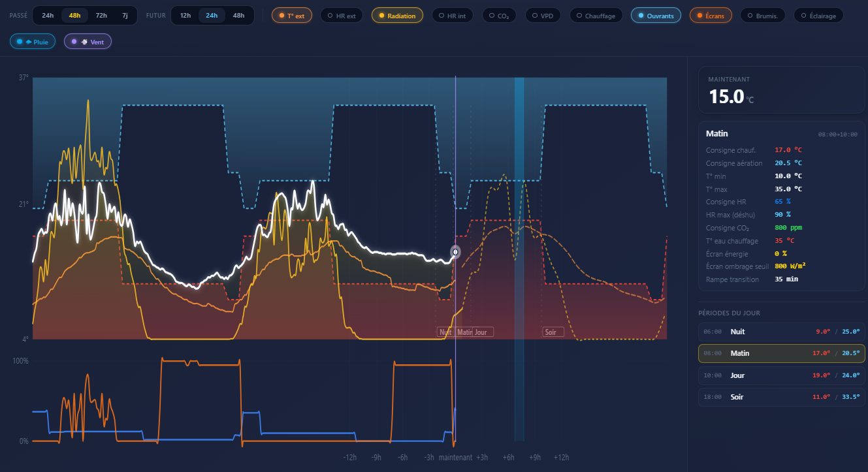Viewport: 868px width, 472px height.
Task: Click the orange dot in Écrans chip
Action: 699,16
